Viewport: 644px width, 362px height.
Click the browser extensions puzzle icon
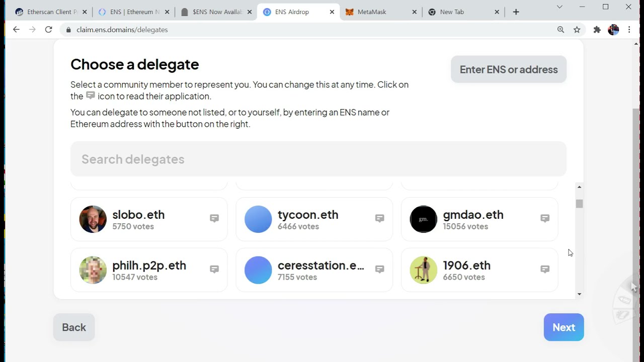tap(597, 30)
